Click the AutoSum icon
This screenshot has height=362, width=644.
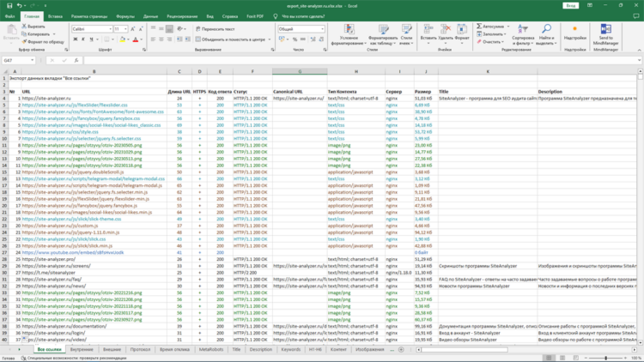coord(479,27)
